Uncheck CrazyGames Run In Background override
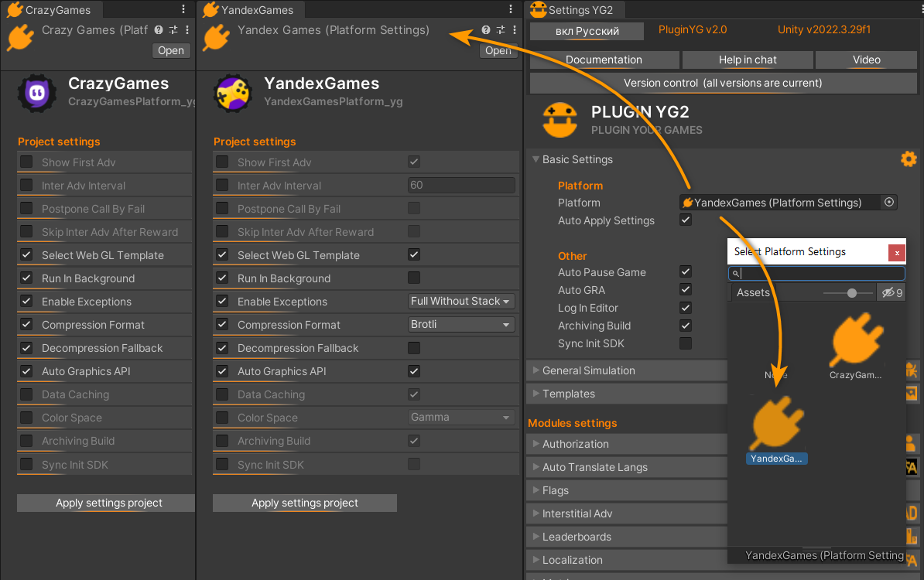 coord(26,278)
